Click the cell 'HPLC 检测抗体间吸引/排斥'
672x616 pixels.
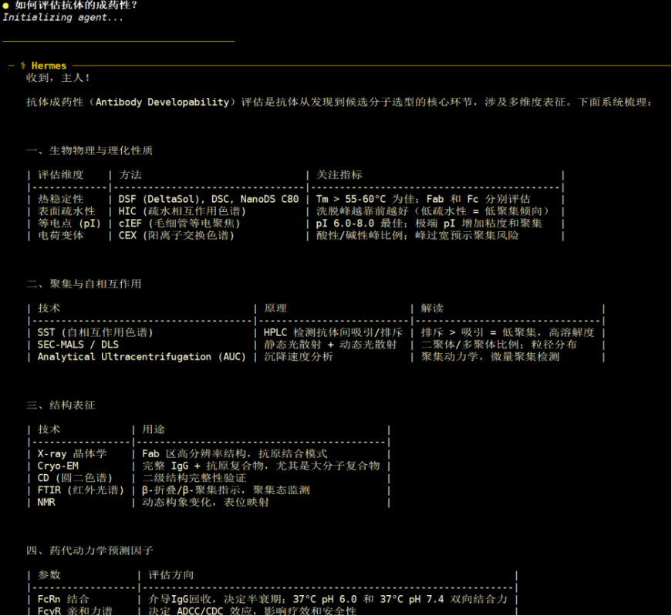coord(333,332)
